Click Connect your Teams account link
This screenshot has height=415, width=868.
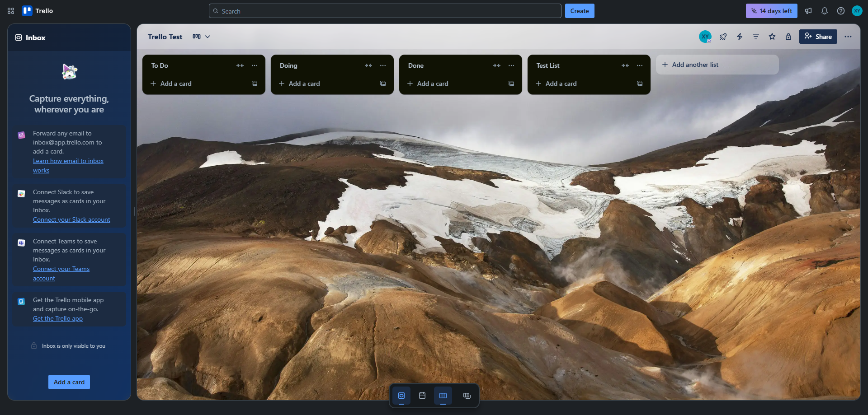(x=61, y=273)
